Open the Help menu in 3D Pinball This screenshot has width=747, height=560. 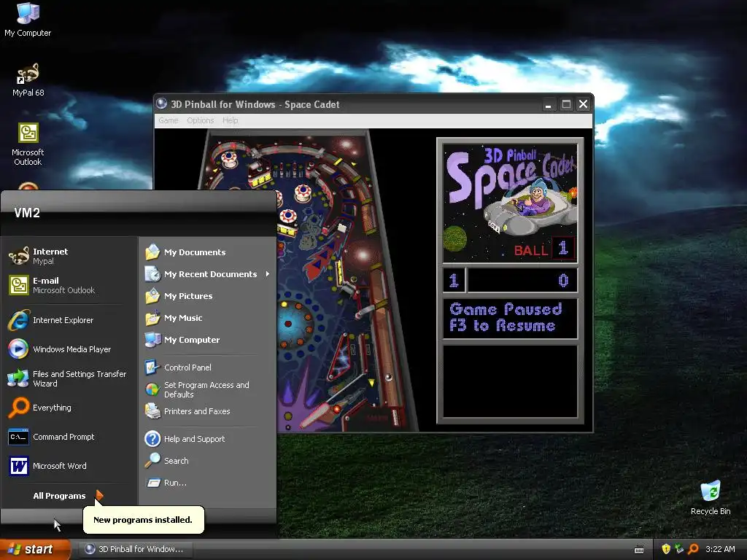click(x=230, y=120)
